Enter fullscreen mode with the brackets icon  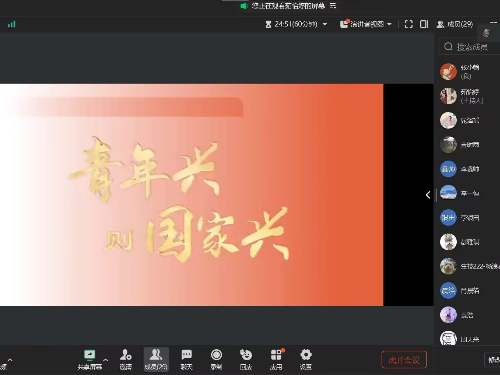pos(409,24)
